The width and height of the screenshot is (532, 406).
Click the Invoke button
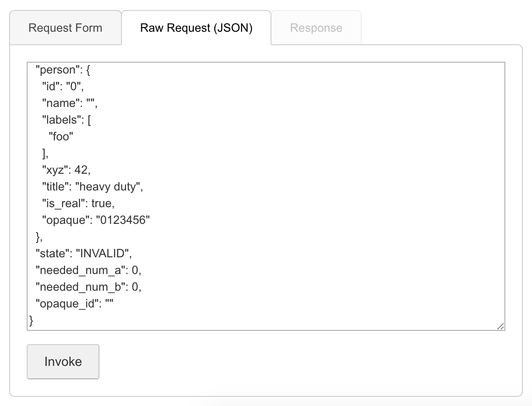click(x=63, y=362)
